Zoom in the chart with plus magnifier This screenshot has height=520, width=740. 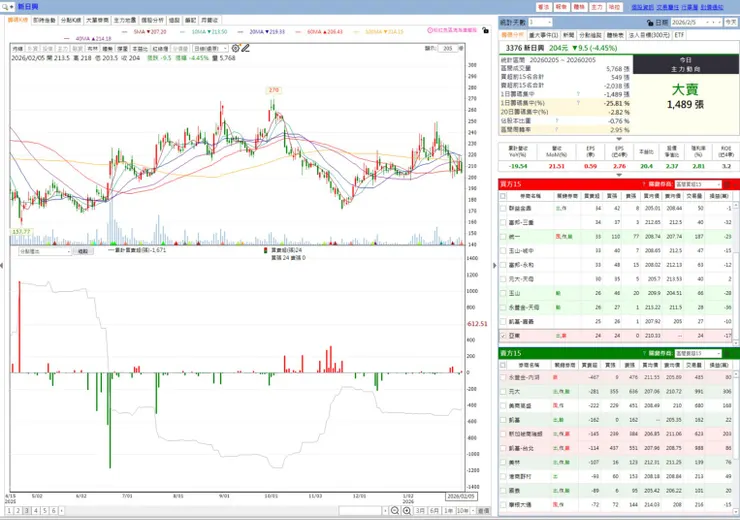pyautogui.click(x=406, y=511)
